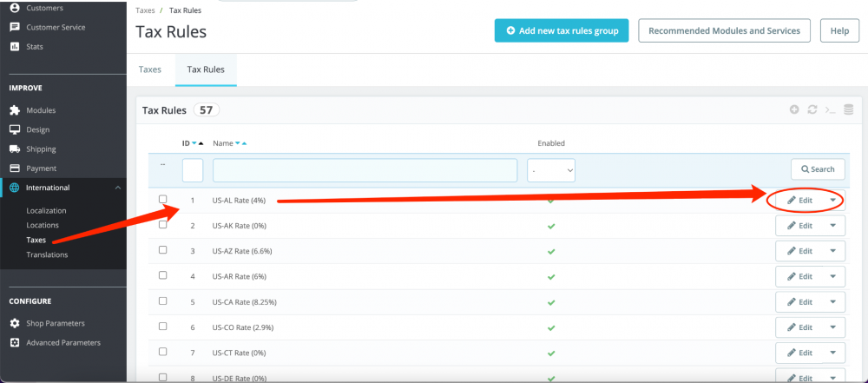Toggle enabled checkmark for US-AZ Rate
This screenshot has width=868, height=383.
[551, 252]
